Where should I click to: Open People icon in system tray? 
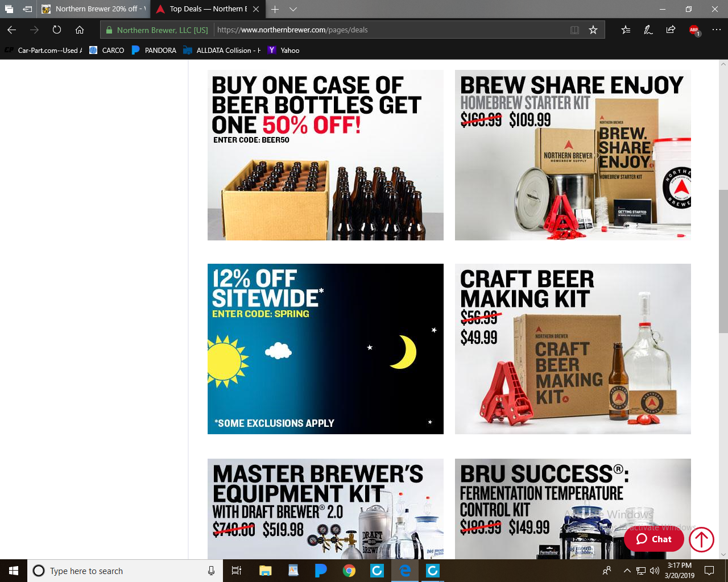[x=607, y=571]
